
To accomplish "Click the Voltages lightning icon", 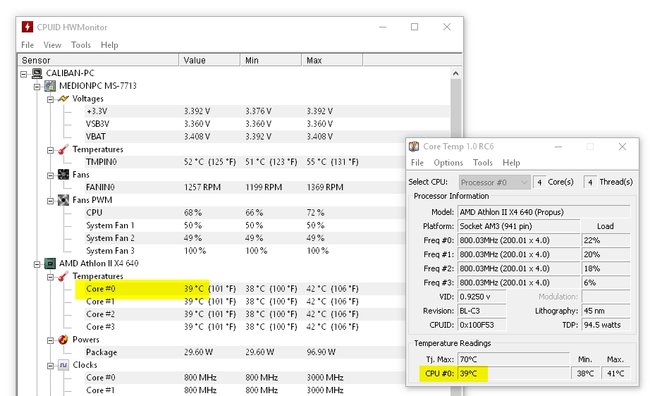I will [x=63, y=99].
